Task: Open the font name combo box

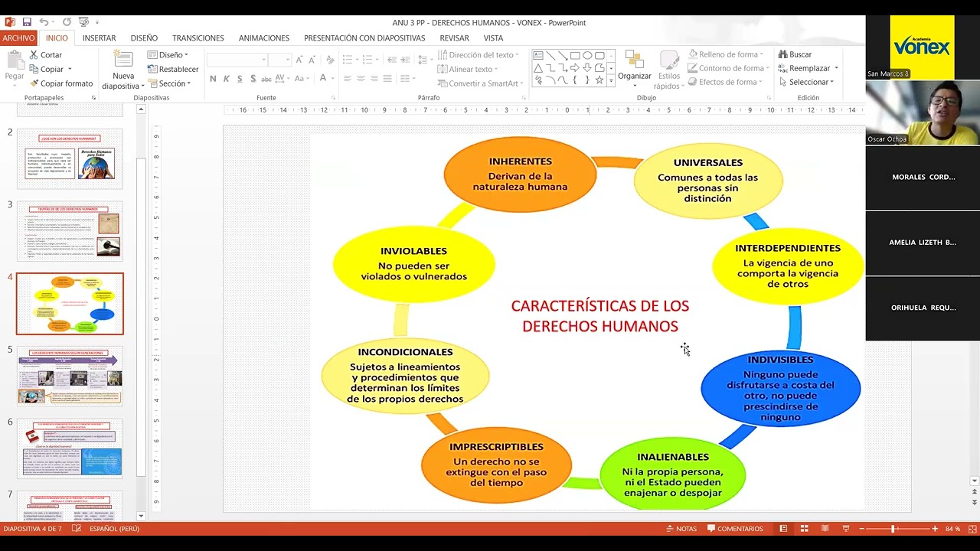Action: point(237,59)
